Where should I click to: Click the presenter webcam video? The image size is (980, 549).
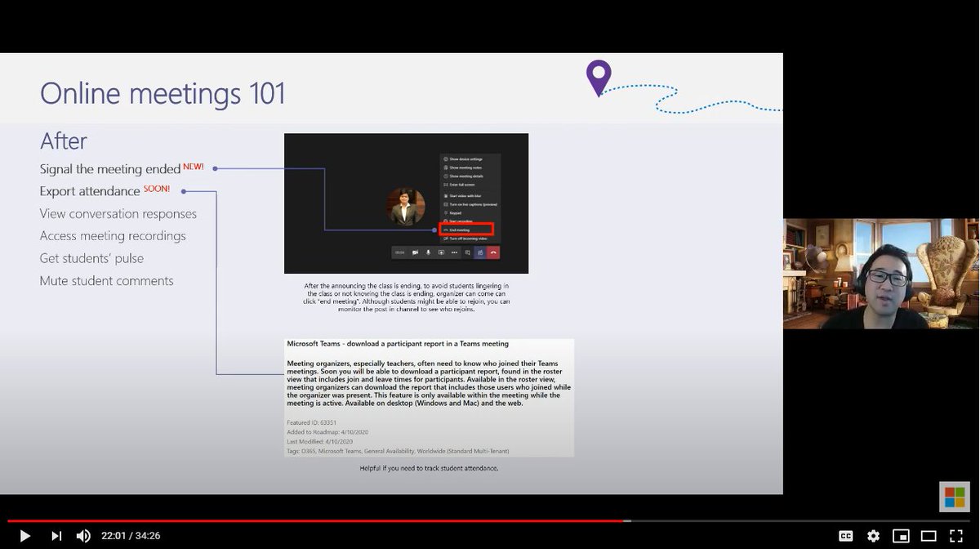click(880, 274)
